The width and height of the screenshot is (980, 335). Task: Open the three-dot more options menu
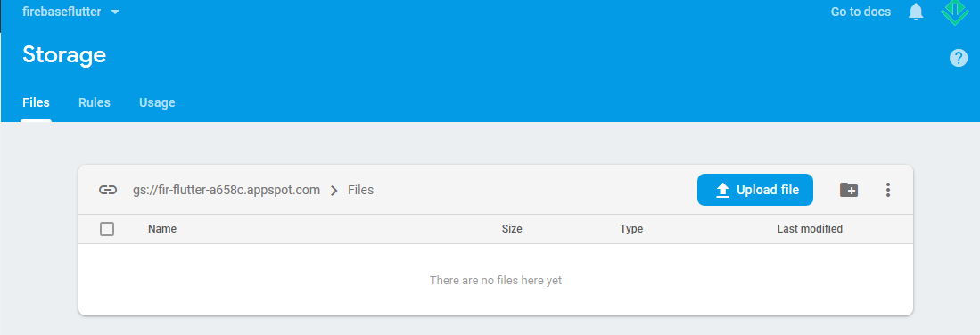[x=888, y=190]
